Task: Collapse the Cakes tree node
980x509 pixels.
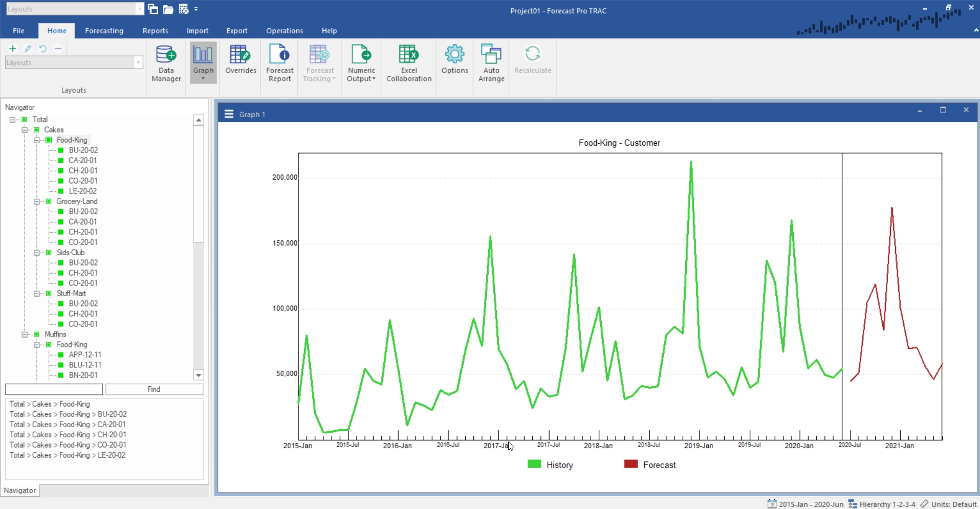Action: (x=25, y=130)
